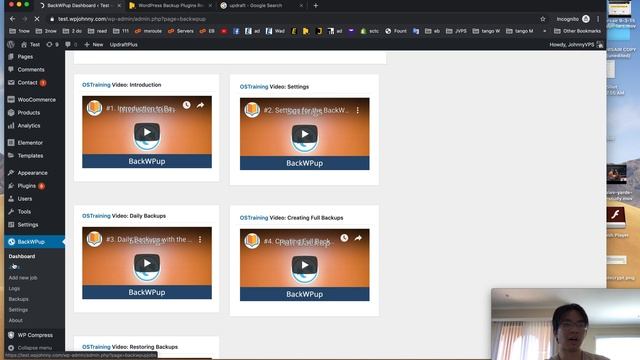Open BackWPup Dashboard submenu item
Screen dimensions: 640x360
(22, 256)
